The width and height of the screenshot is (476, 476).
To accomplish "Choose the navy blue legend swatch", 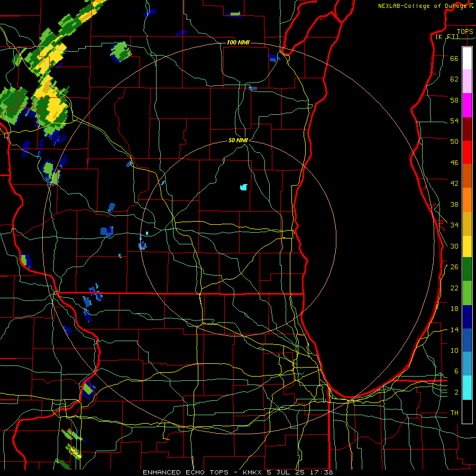I will [467, 317].
